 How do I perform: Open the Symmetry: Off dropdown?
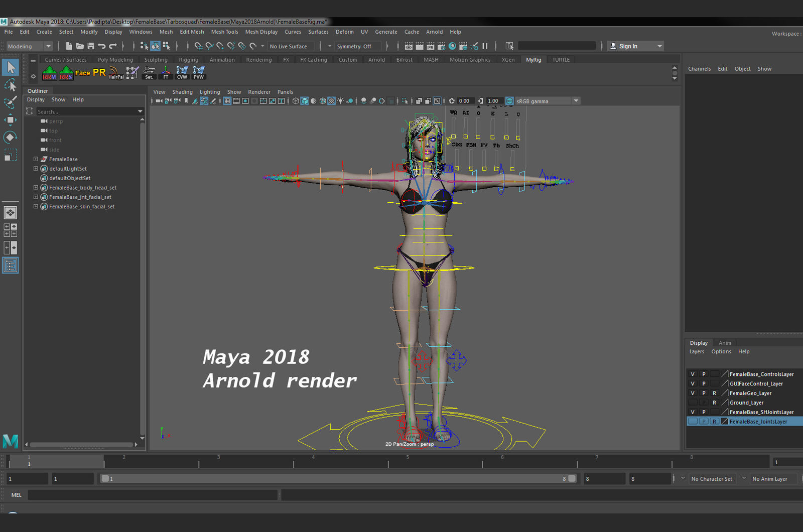pyautogui.click(x=358, y=46)
